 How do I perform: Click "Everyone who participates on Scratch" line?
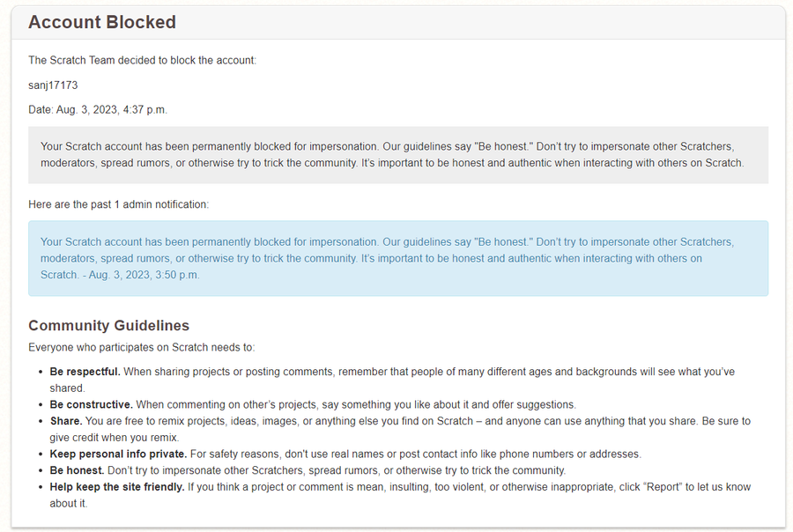pos(141,348)
